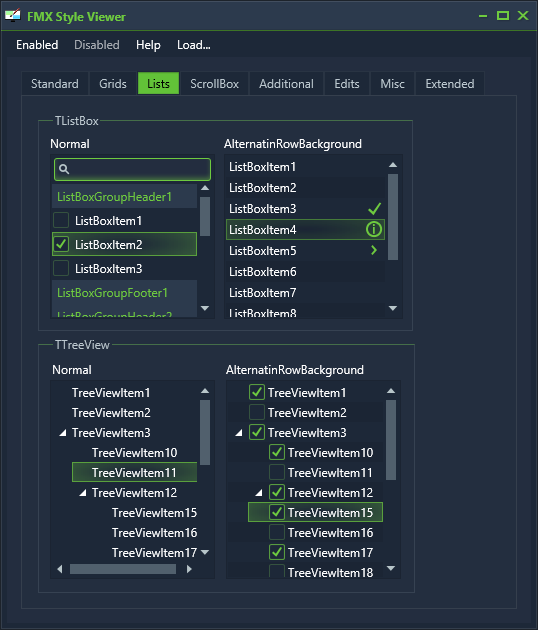Collapse TreeViewItem12 in the Normal tree
The image size is (538, 630).
83,493
